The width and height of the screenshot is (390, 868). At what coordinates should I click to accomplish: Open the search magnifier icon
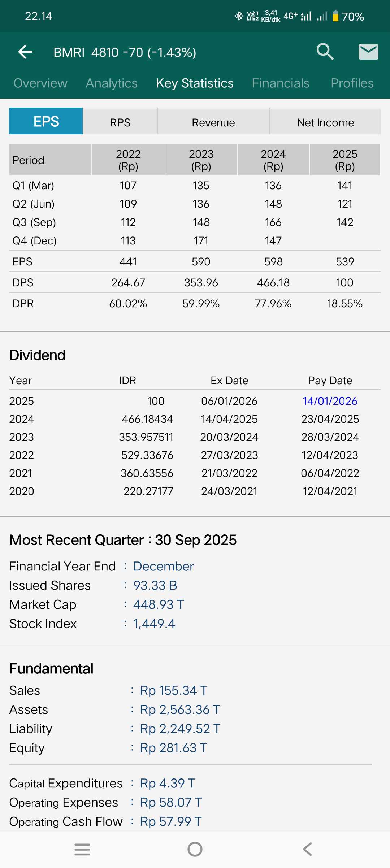325,52
